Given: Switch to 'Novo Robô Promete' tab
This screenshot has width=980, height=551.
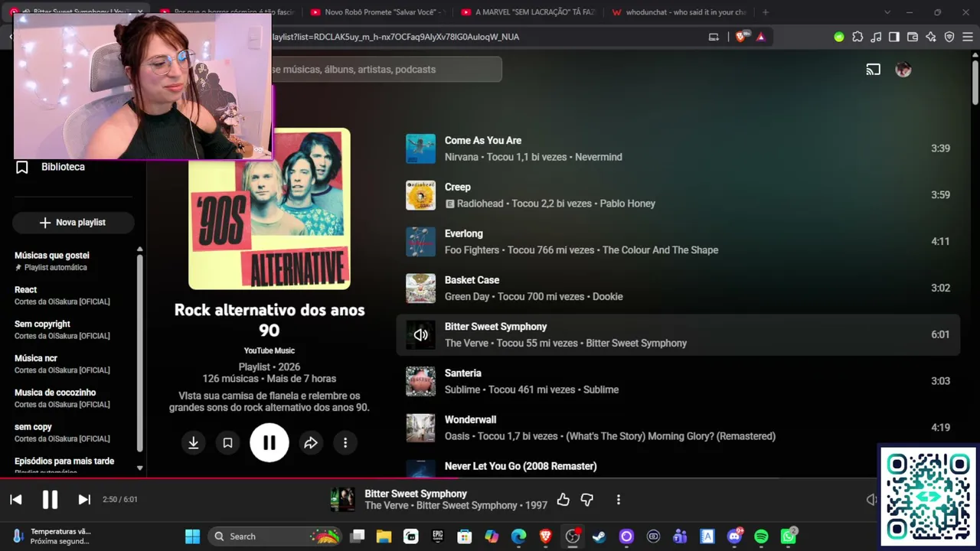Looking at the screenshot, I should 377,12.
